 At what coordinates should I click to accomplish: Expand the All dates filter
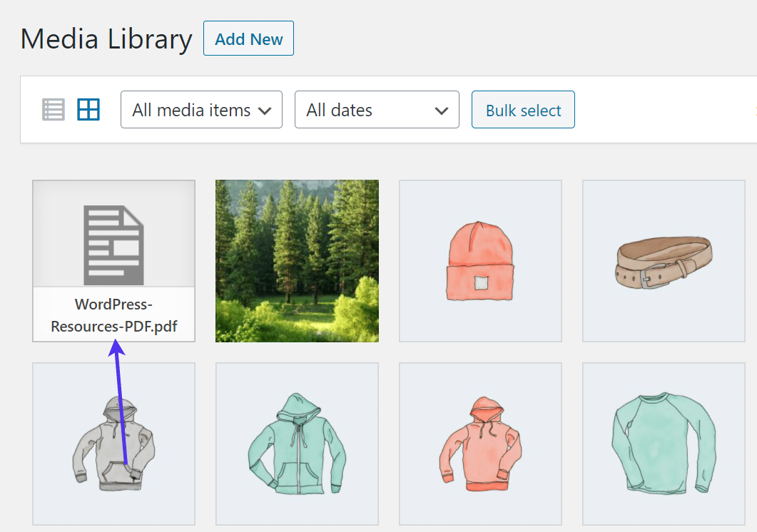coord(377,109)
